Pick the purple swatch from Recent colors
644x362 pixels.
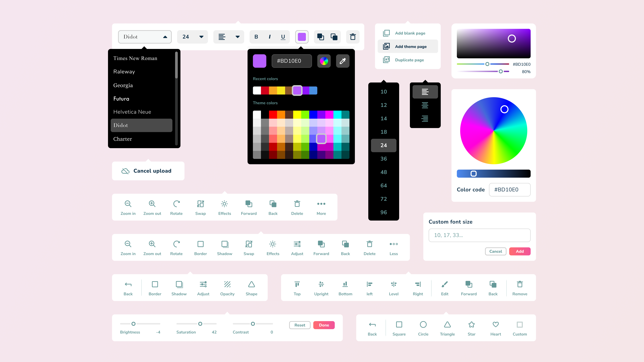point(297,90)
